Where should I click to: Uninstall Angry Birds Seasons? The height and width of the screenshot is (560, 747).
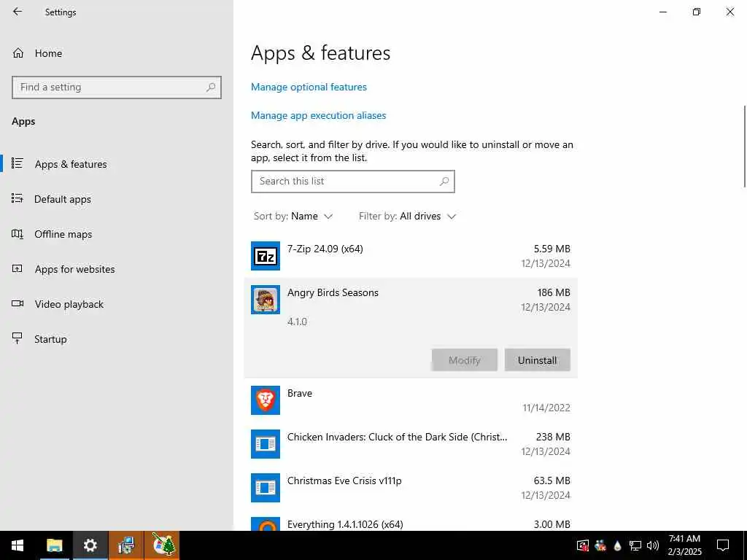(538, 360)
